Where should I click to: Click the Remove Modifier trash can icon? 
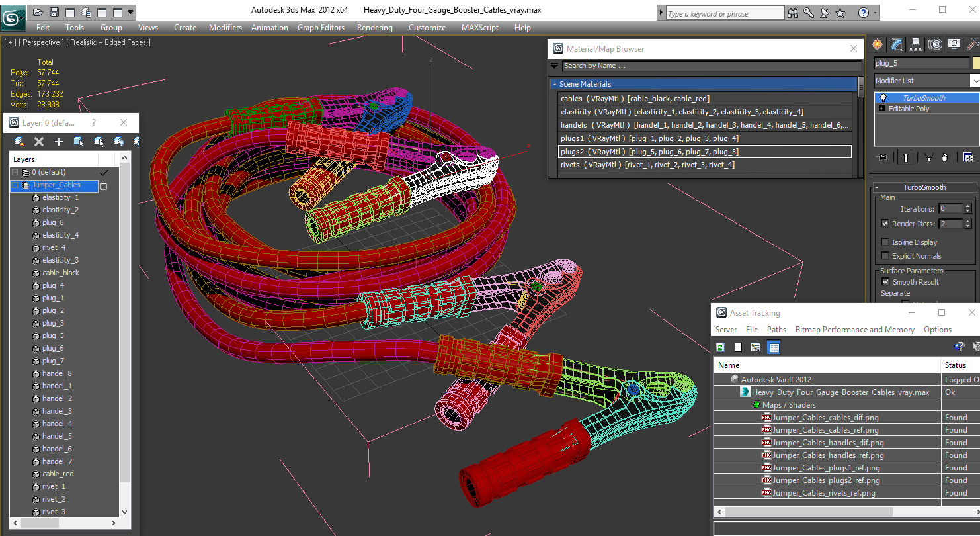(944, 157)
